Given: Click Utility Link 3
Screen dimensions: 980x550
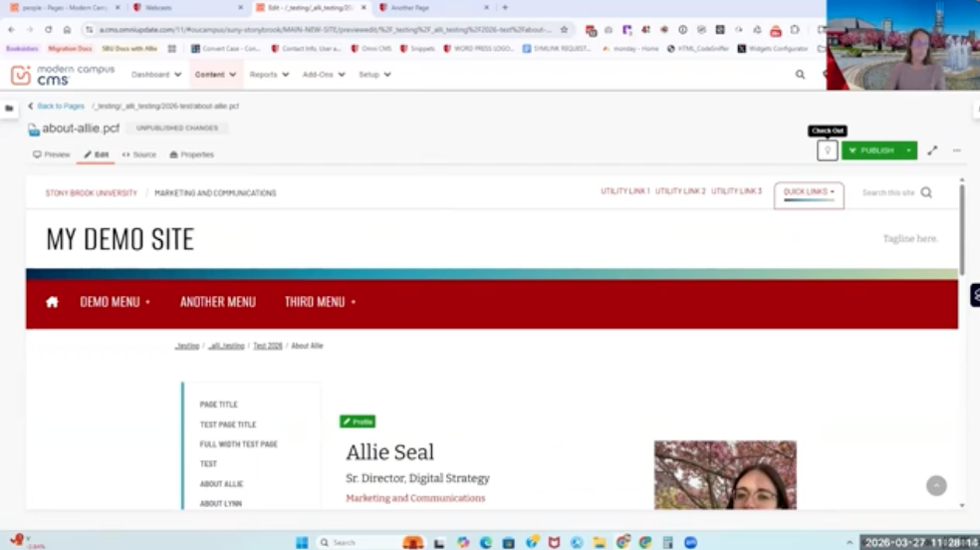Looking at the screenshot, I should click(x=736, y=191).
